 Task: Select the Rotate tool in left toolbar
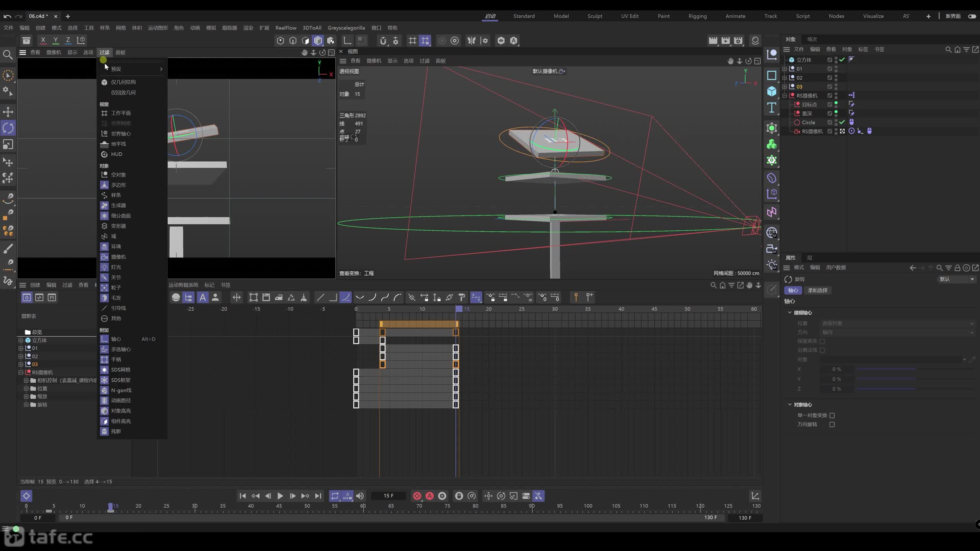(8, 128)
